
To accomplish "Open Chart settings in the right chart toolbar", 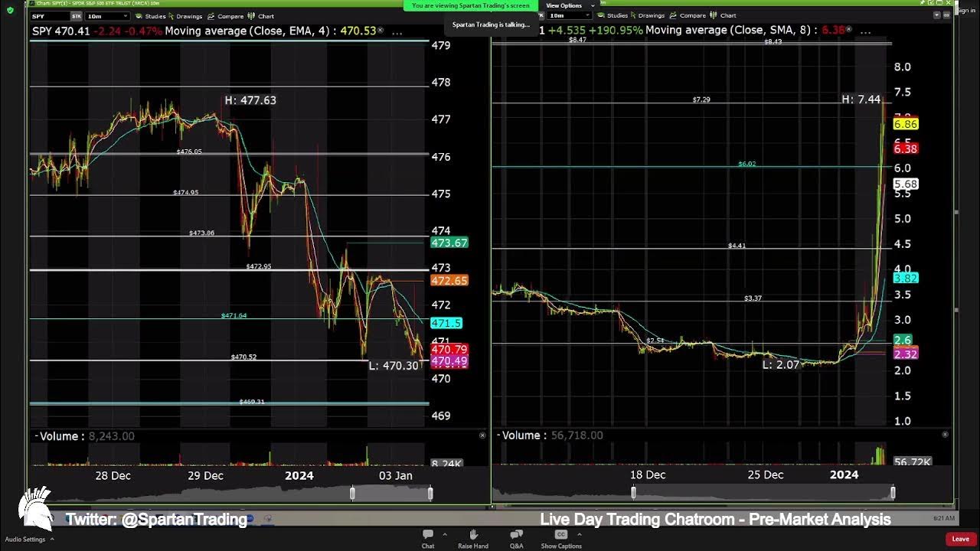I will click(724, 15).
